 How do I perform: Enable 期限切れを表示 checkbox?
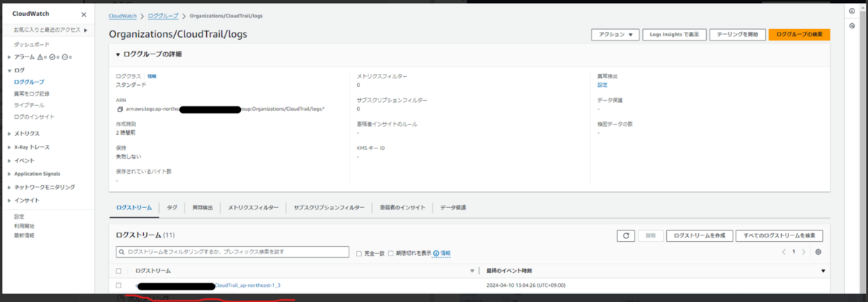tap(391, 253)
